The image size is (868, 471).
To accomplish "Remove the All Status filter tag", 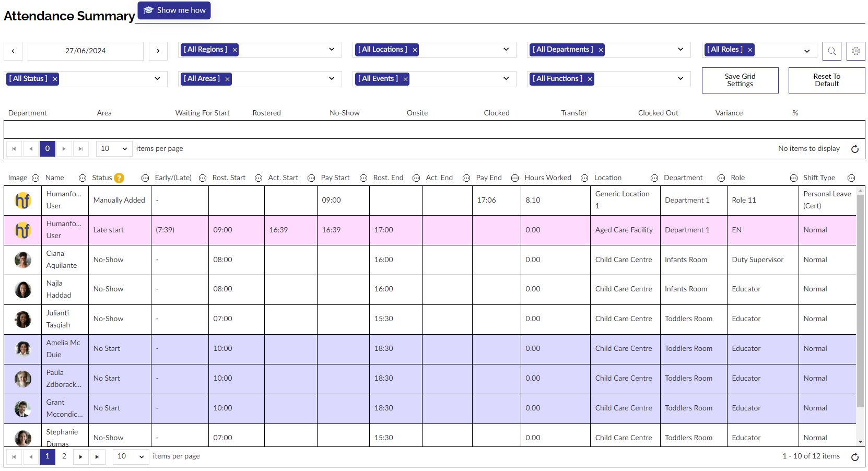I will click(55, 79).
